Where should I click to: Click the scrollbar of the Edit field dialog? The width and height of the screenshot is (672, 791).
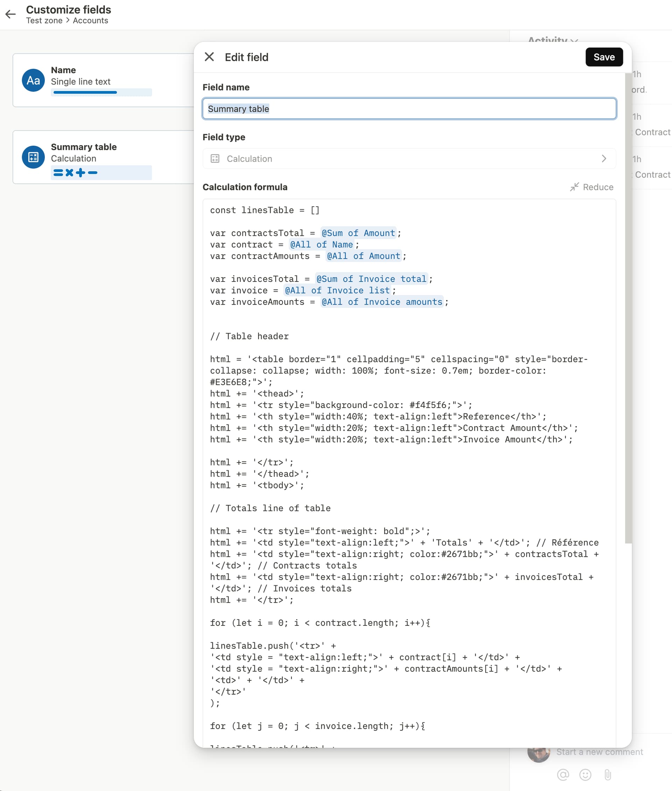pyautogui.click(x=628, y=308)
